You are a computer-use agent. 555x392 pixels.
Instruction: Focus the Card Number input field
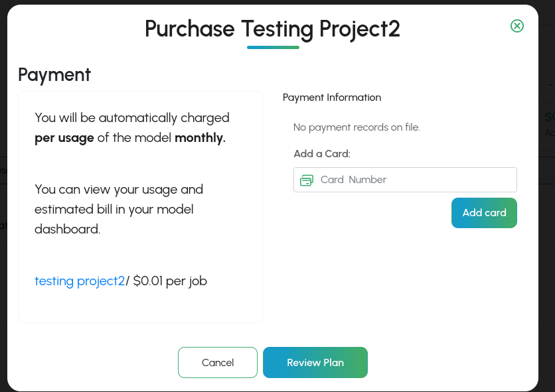(412, 180)
